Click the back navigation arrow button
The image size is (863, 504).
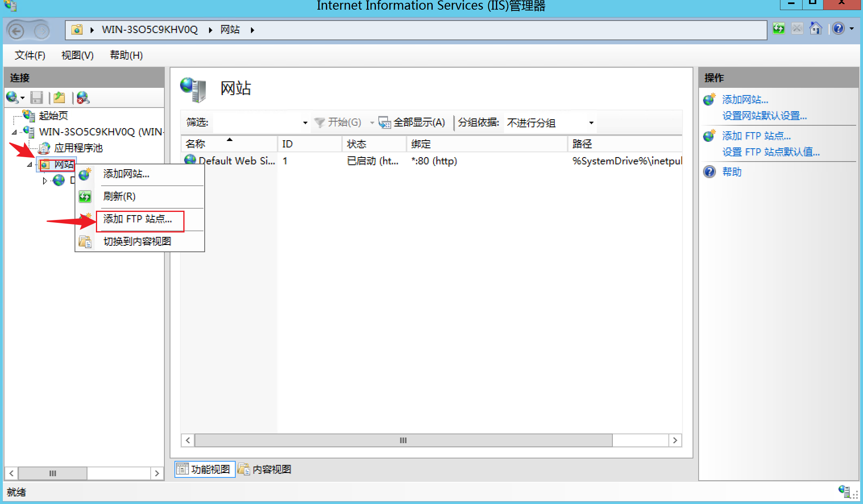17,31
